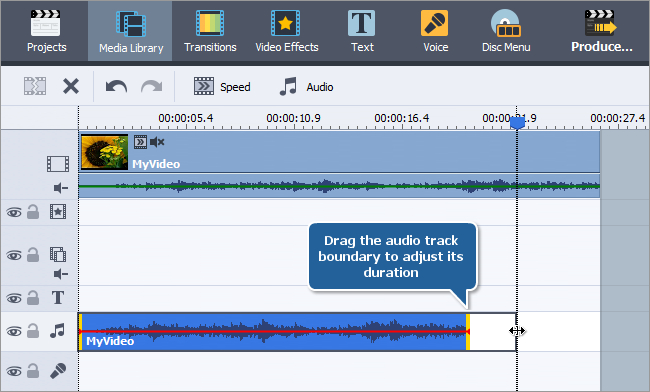This screenshot has width=650, height=392.
Task: Toggle visibility of the voice track
Action: tap(14, 371)
